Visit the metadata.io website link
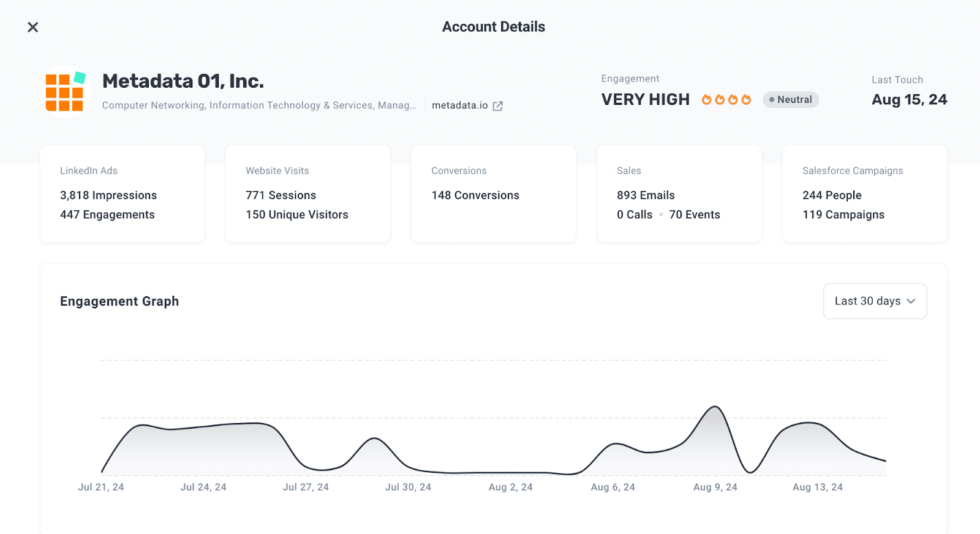The image size is (980, 534). (460, 105)
